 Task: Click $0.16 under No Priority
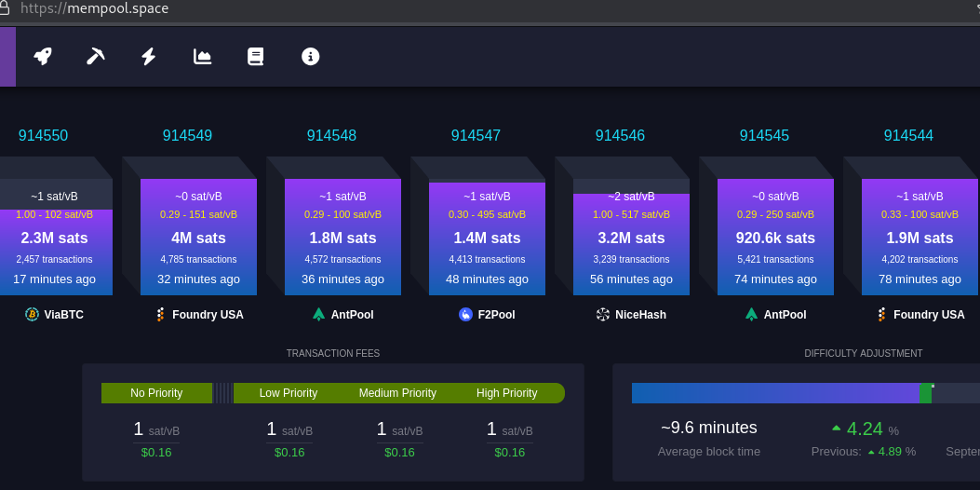156,453
